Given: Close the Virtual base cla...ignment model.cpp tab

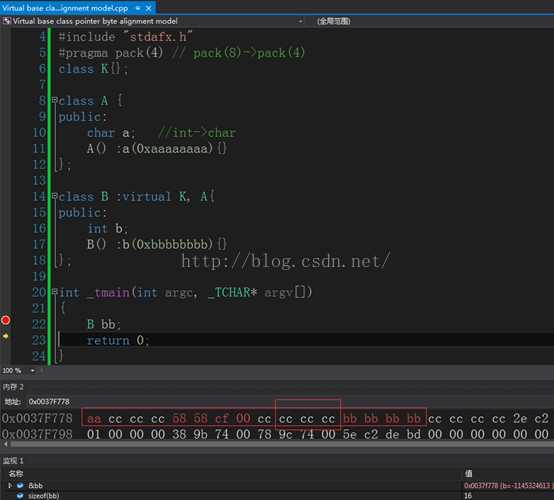Looking at the screenshot, I should click(x=149, y=8).
